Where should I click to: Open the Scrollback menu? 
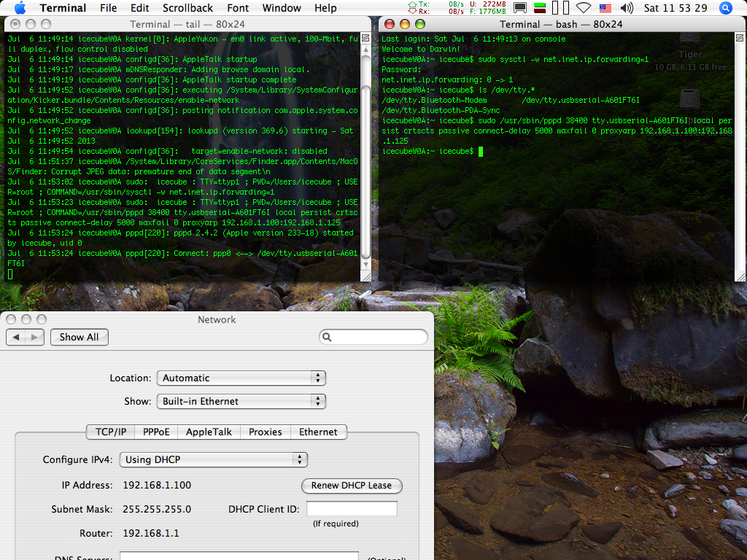[187, 7]
